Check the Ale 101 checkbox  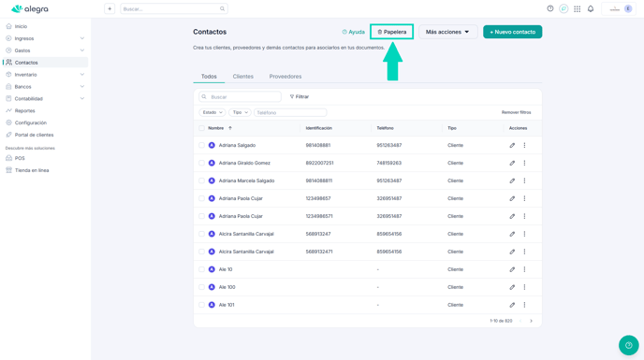tap(201, 305)
